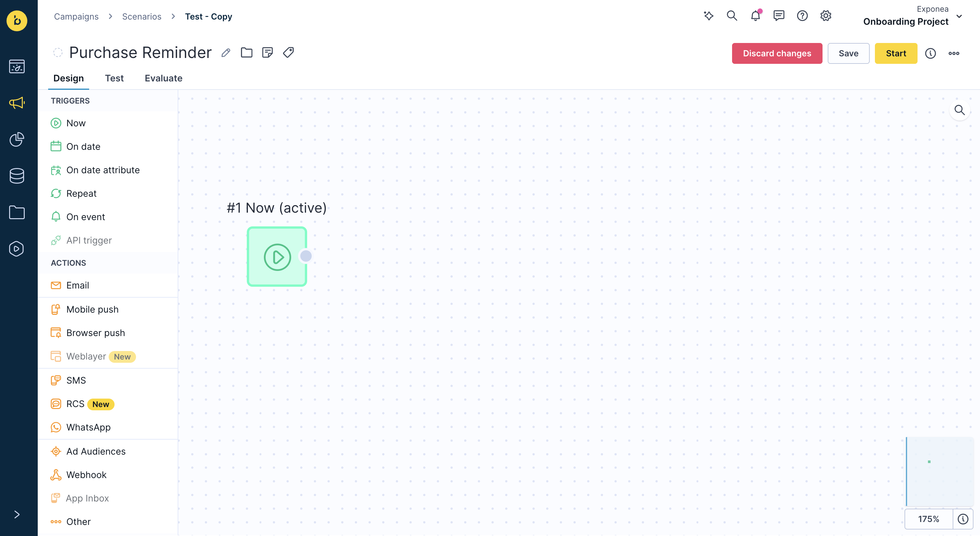The height and width of the screenshot is (536, 980).
Task: Open the Data & Assets database icon
Action: [x=17, y=176]
